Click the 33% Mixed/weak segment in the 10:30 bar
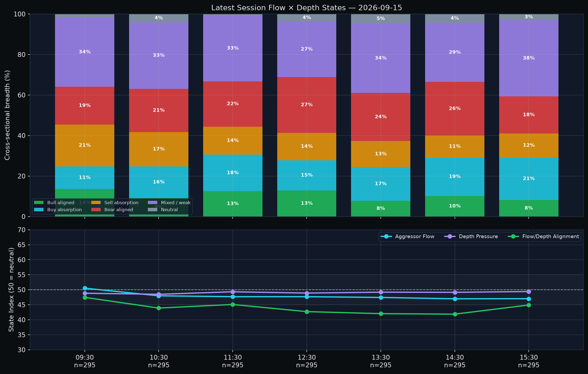This screenshot has width=588, height=374. pyautogui.click(x=159, y=56)
